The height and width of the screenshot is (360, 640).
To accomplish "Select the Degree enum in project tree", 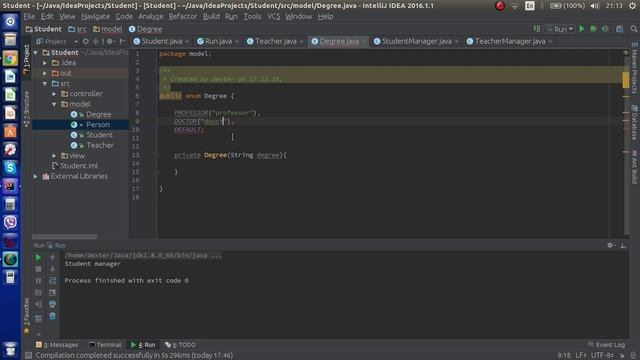I will 98,114.
